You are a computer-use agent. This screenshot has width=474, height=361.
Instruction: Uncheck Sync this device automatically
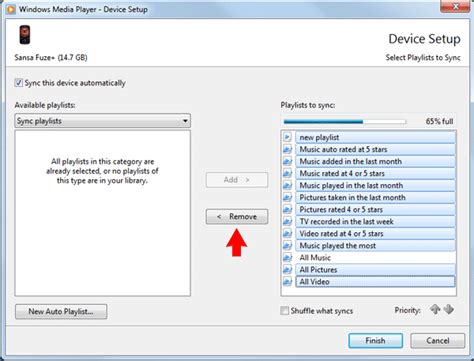(19, 83)
